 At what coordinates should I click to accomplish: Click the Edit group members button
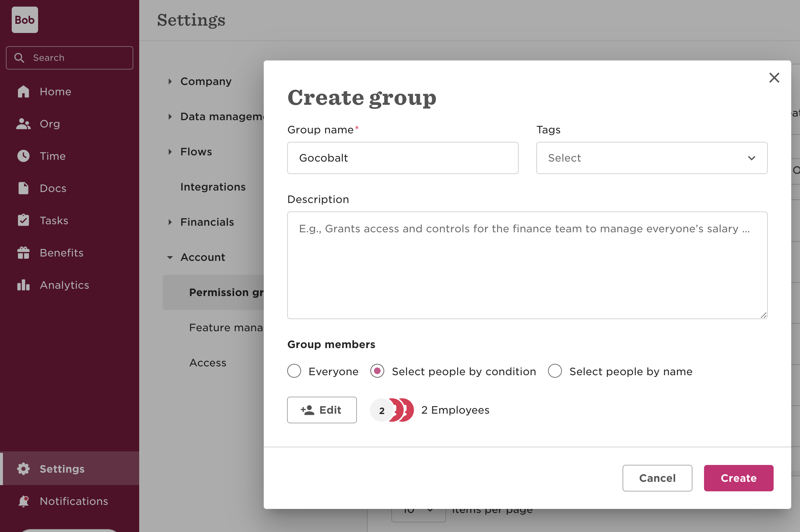322,410
